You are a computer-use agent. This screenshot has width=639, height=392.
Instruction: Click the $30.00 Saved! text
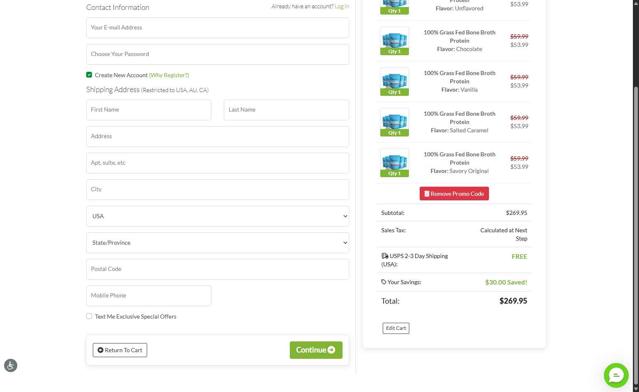506,282
